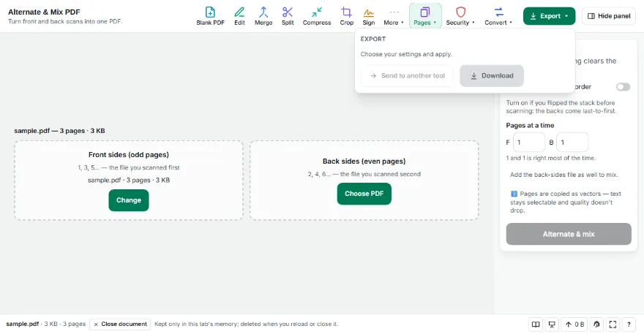644x334 pixels.
Task: Open the help question mark
Action: (x=629, y=324)
